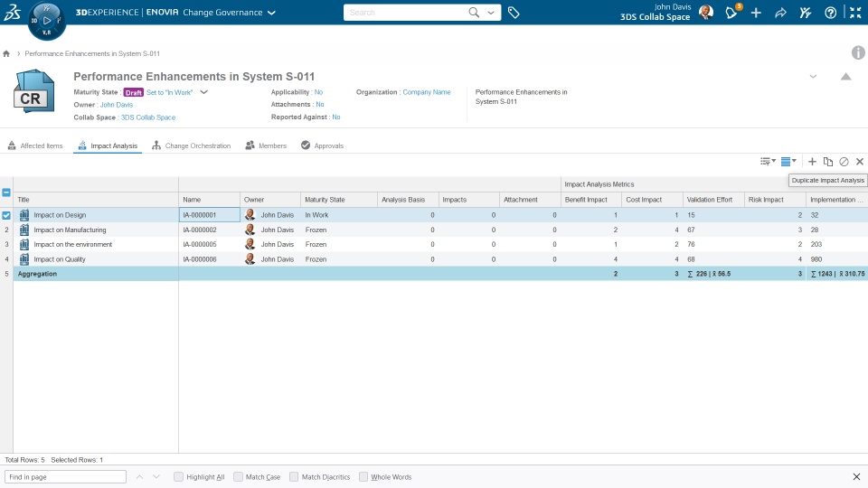Select the Impact Analysis tab
Image resolution: width=868 pixels, height=488 pixels.
click(x=108, y=145)
